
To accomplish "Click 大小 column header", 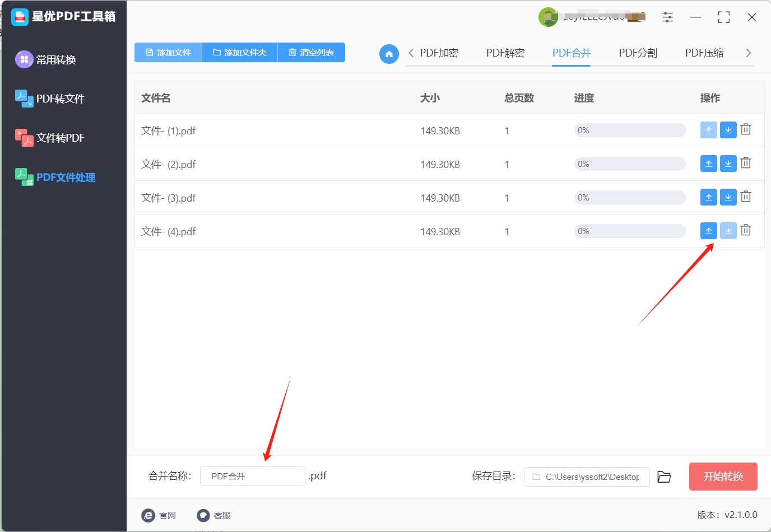I will click(430, 98).
